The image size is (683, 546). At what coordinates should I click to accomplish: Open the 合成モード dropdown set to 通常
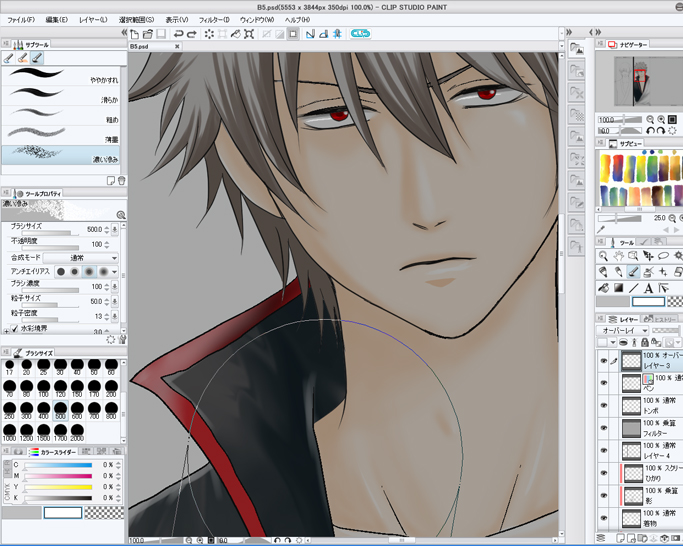click(x=81, y=258)
